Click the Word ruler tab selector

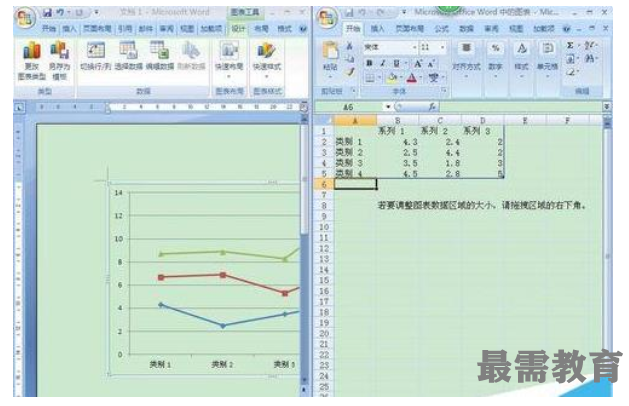click(x=19, y=107)
